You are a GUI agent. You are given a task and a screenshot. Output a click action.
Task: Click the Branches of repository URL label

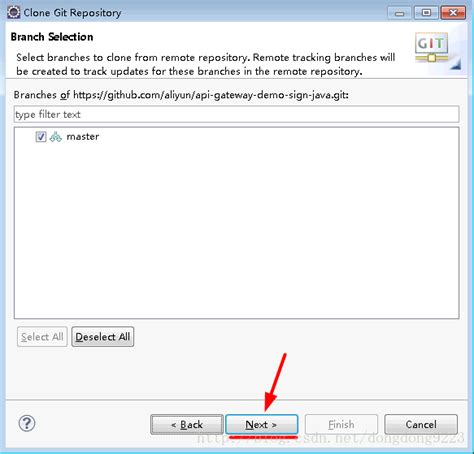pos(181,95)
